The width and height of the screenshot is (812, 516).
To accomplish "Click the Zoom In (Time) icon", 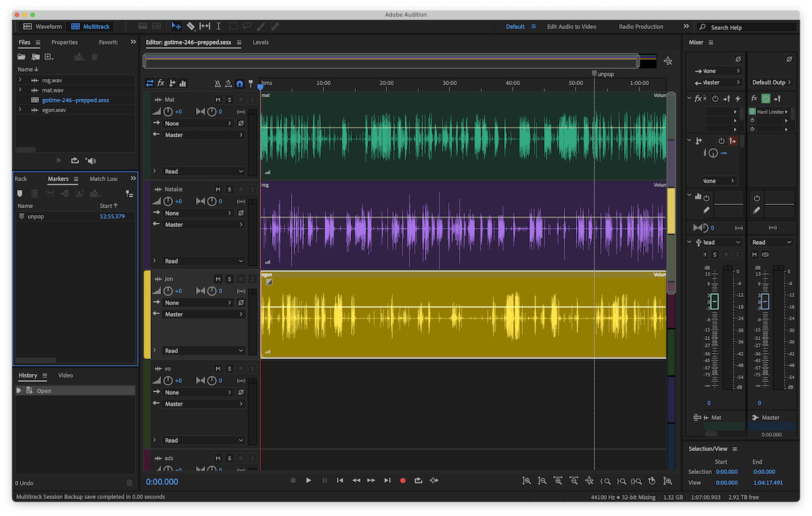I will coord(558,481).
